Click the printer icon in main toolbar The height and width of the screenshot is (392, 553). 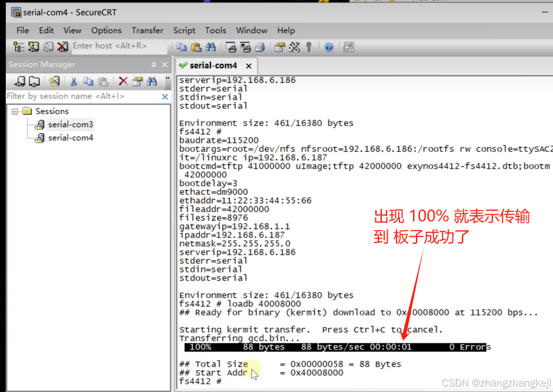[x=260, y=47]
